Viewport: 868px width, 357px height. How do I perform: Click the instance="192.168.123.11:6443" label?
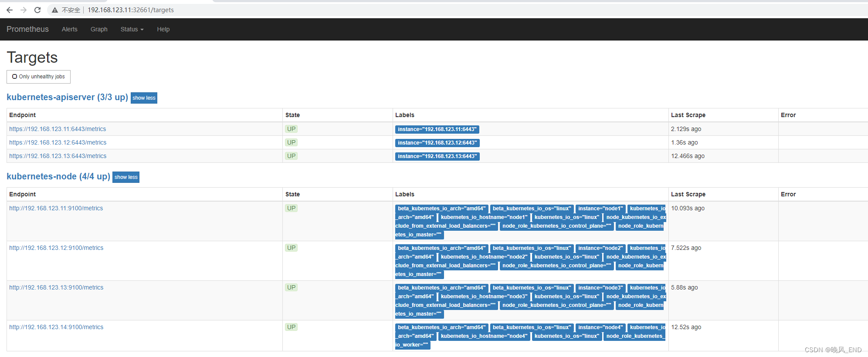(x=437, y=129)
